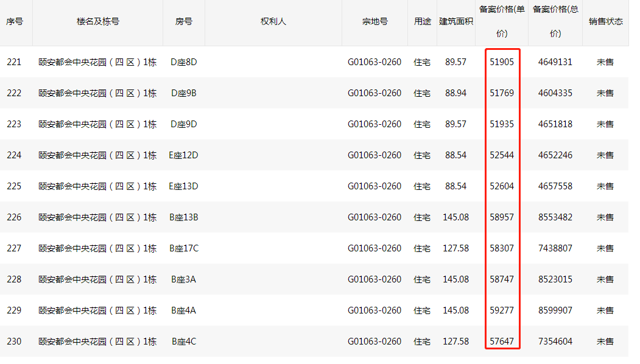
Task: Click the 权利人 column header
Action: pyautogui.click(x=273, y=22)
